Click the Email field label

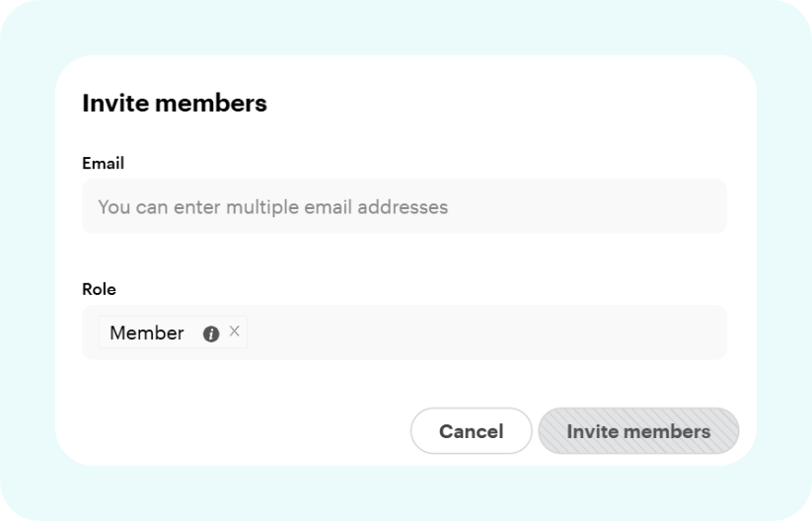(103, 164)
